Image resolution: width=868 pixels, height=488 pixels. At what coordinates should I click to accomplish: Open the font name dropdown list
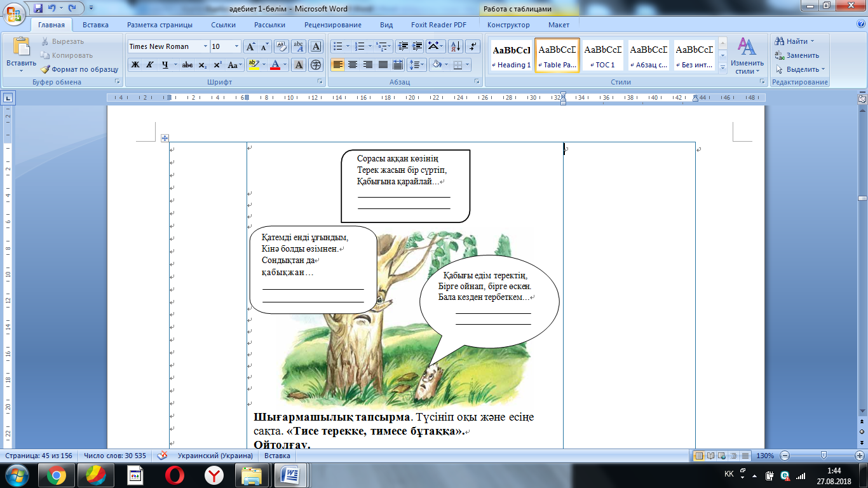coord(205,46)
